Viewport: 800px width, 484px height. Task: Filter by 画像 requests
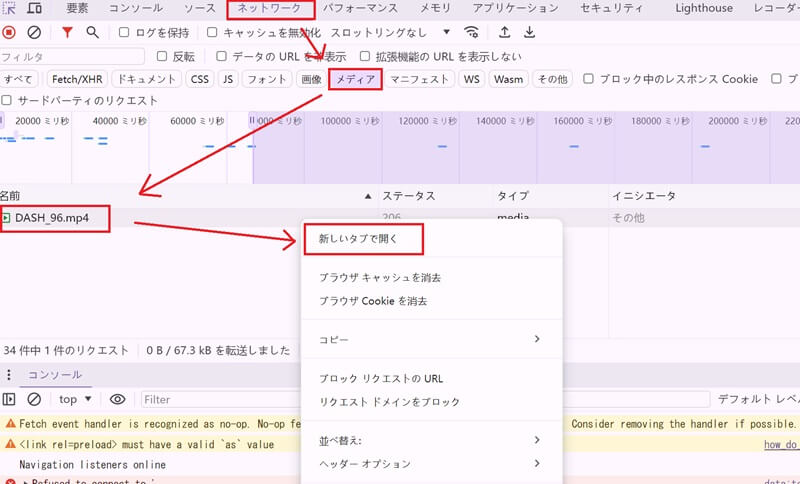pos(311,79)
